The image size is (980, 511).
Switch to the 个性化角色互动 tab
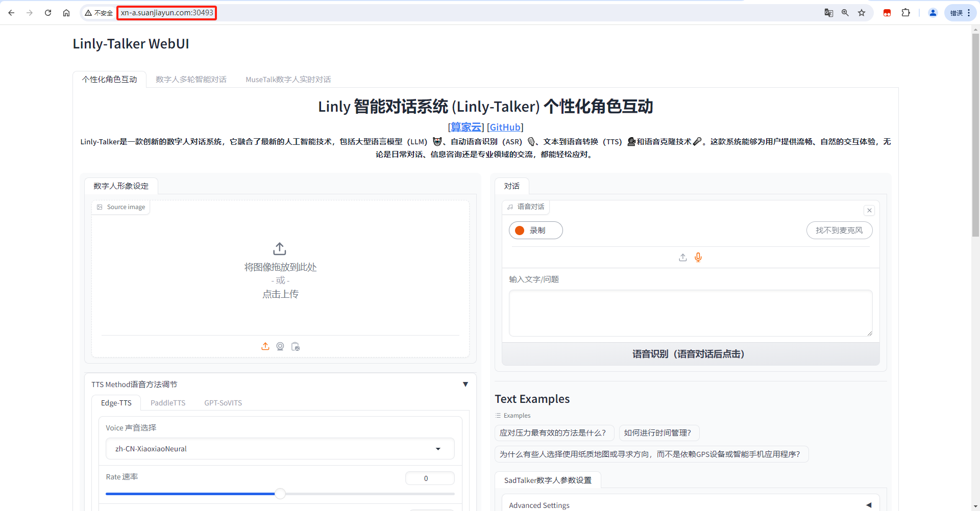tap(110, 79)
